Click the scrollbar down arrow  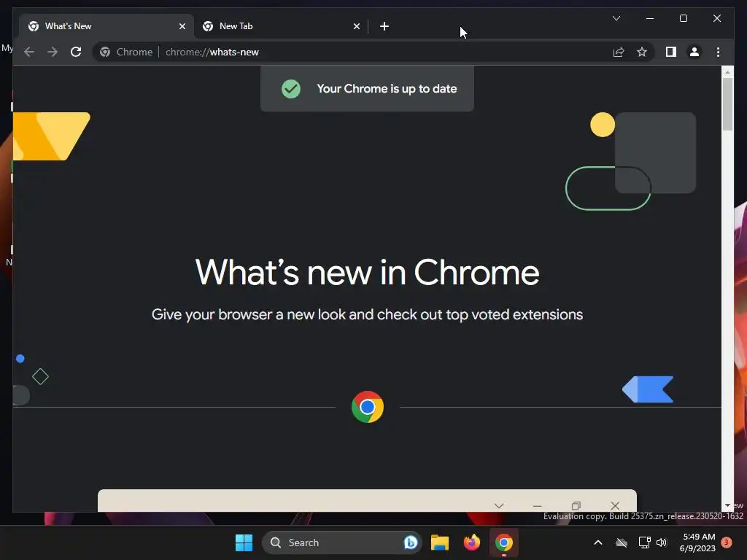point(727,505)
